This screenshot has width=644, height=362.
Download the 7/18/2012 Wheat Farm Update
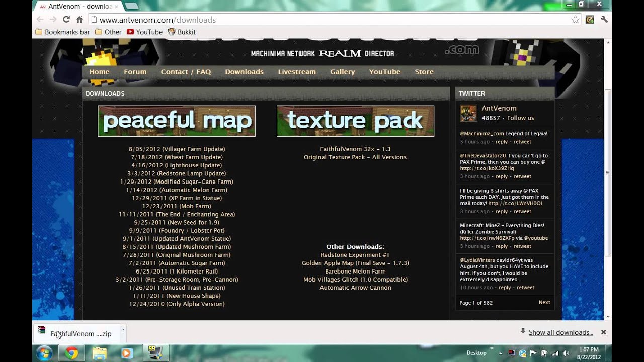click(177, 157)
